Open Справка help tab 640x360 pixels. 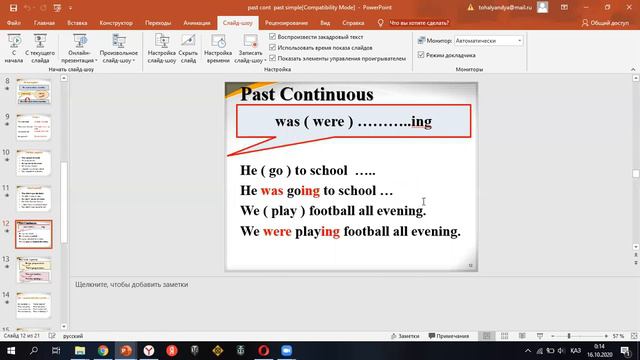pos(353,23)
